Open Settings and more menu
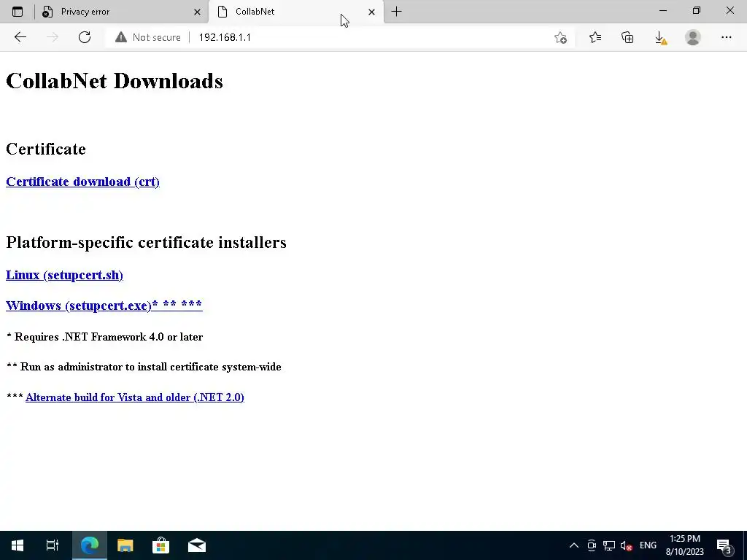This screenshot has height=560, width=747. pyautogui.click(x=726, y=37)
